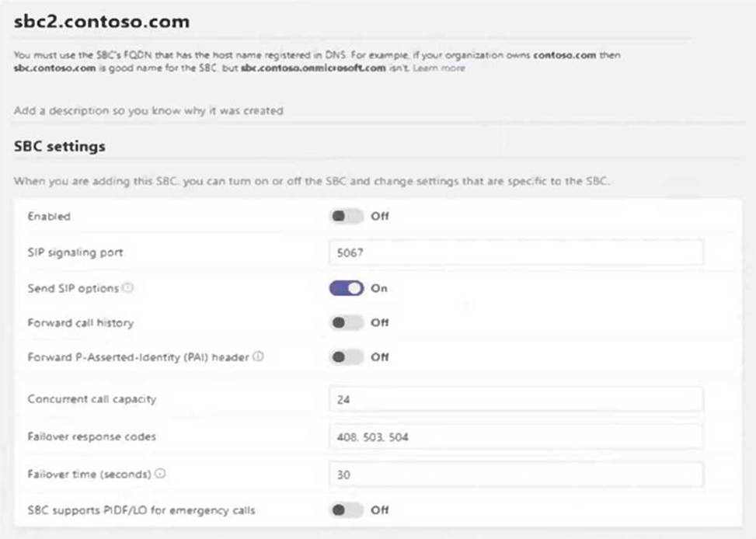Image resolution: width=756 pixels, height=539 pixels.
Task: Enable SBC supports PIDF/LO toggle
Action: pyautogui.click(x=347, y=510)
